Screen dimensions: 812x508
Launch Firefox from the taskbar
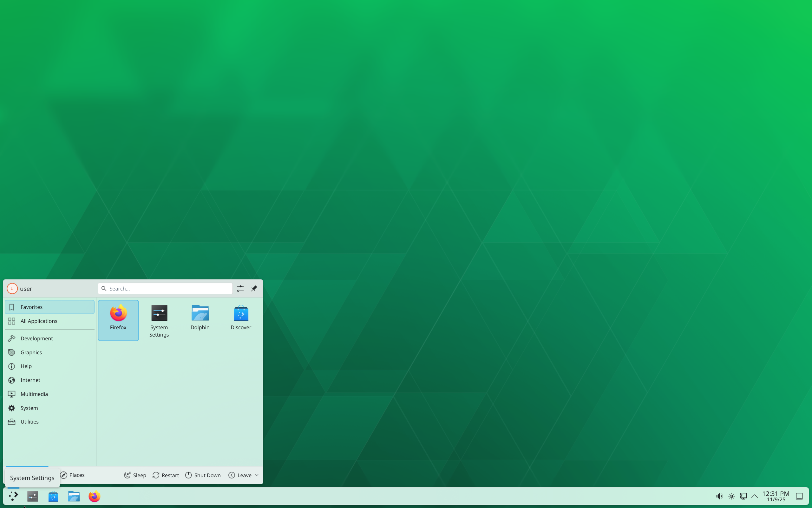[x=94, y=496]
